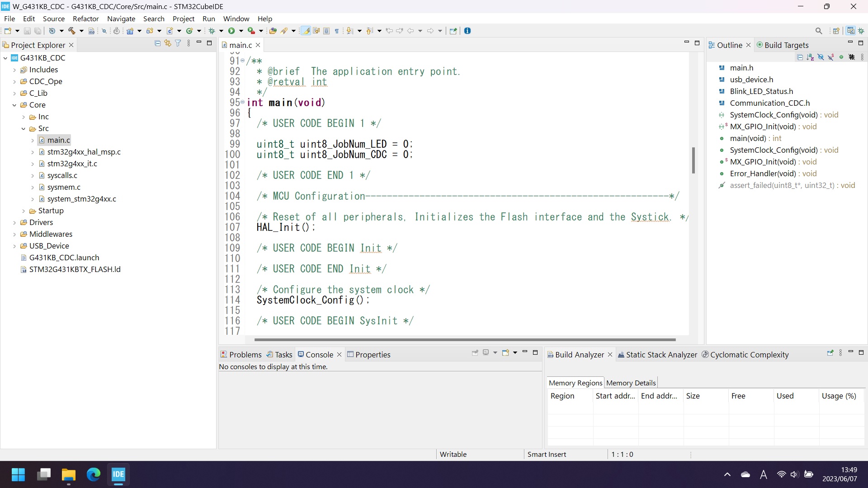The height and width of the screenshot is (488, 868).
Task: Open the Project menu
Action: click(184, 19)
